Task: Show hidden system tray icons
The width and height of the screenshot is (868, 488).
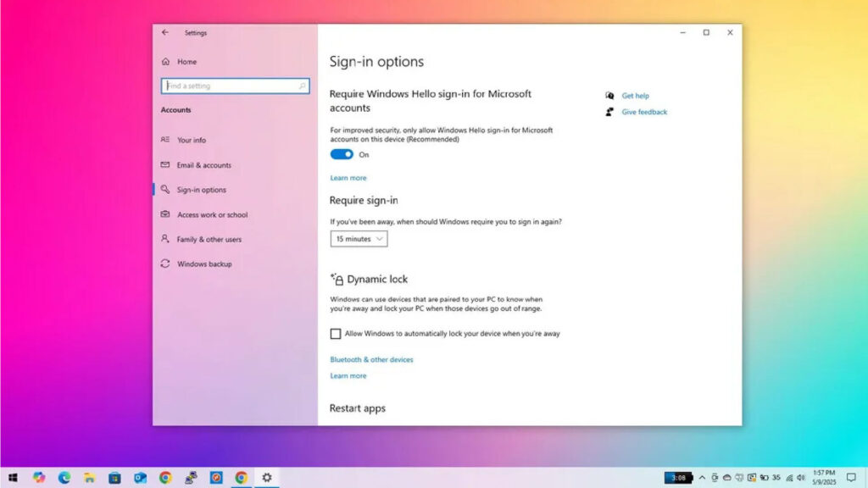Action: tap(702, 478)
